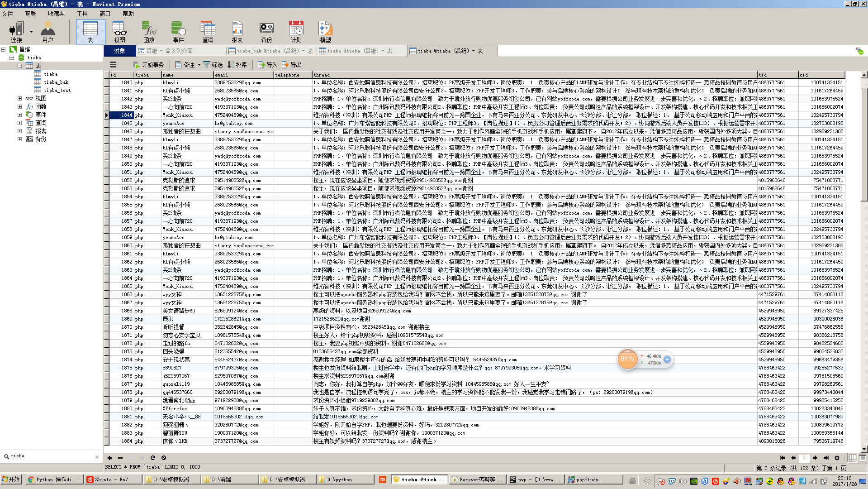Click the tieba search field in sidebar
The height and width of the screenshot is (489, 868).
tap(50, 456)
